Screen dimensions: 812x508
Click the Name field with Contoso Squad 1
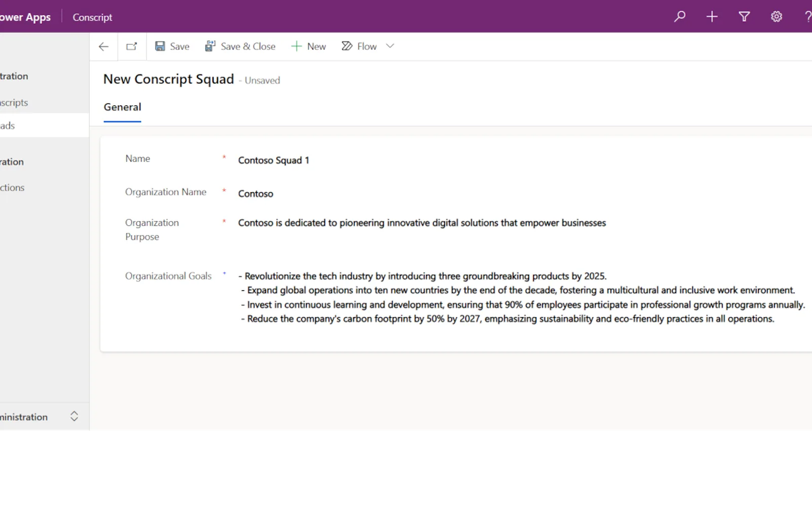[x=523, y=161]
